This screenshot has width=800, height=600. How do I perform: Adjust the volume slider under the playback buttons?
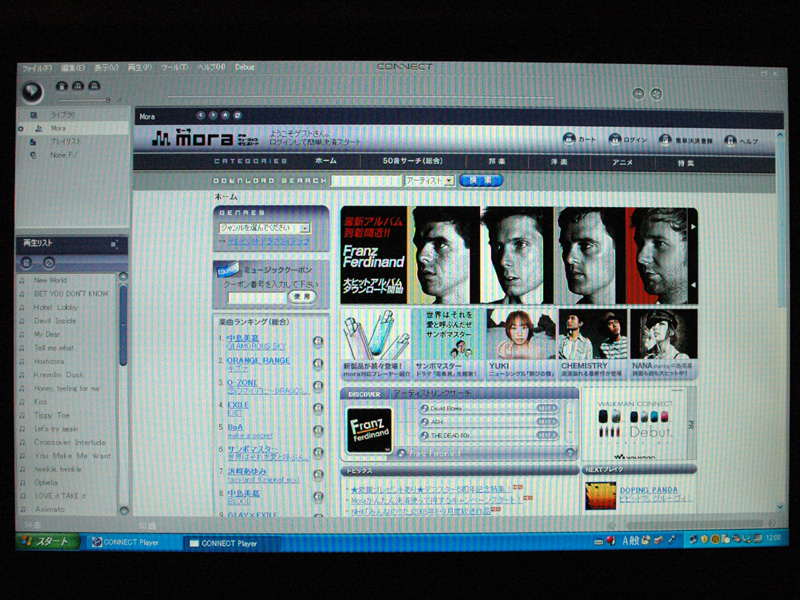pos(84,100)
